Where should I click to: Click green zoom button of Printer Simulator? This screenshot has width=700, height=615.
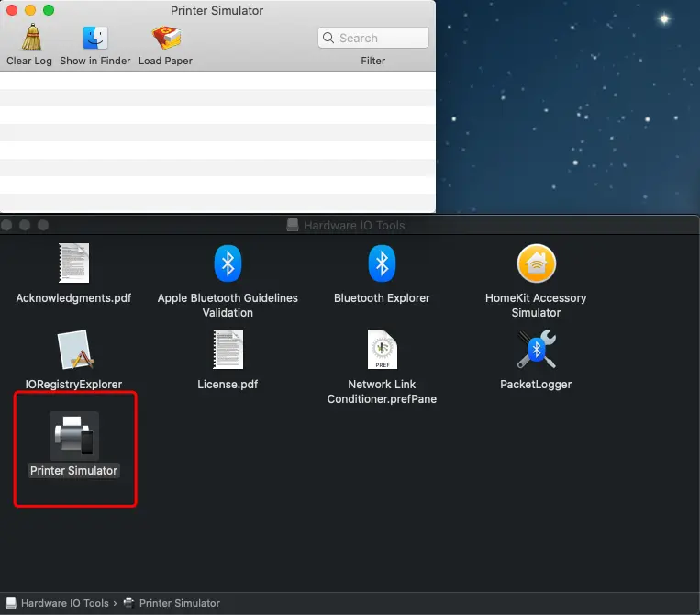(49, 10)
